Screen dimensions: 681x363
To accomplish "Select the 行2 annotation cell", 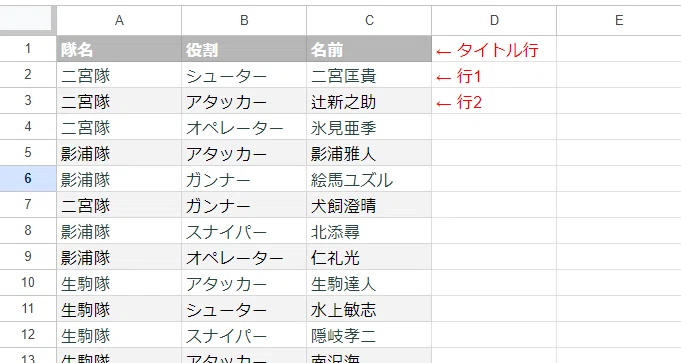I will click(x=494, y=101).
